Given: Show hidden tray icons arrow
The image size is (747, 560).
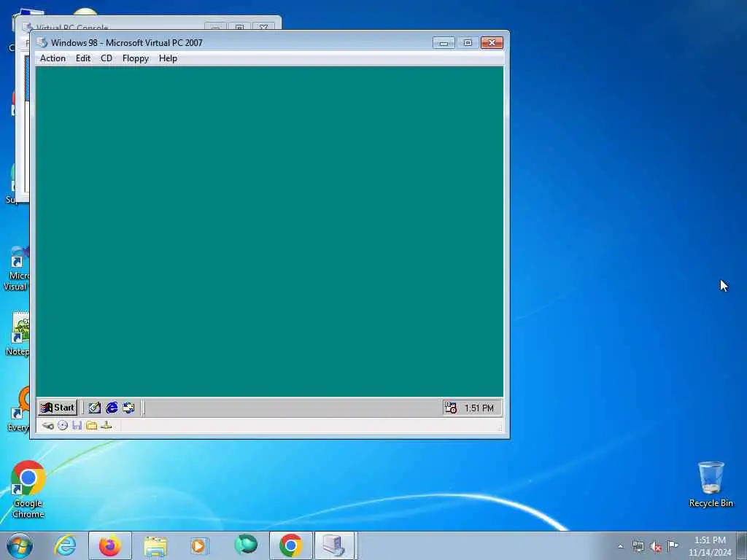Looking at the screenshot, I should pyautogui.click(x=620, y=547).
